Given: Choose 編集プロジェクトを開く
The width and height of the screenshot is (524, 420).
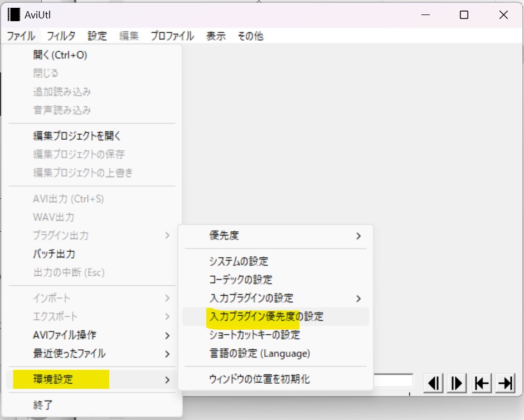Looking at the screenshot, I should (x=92, y=135).
